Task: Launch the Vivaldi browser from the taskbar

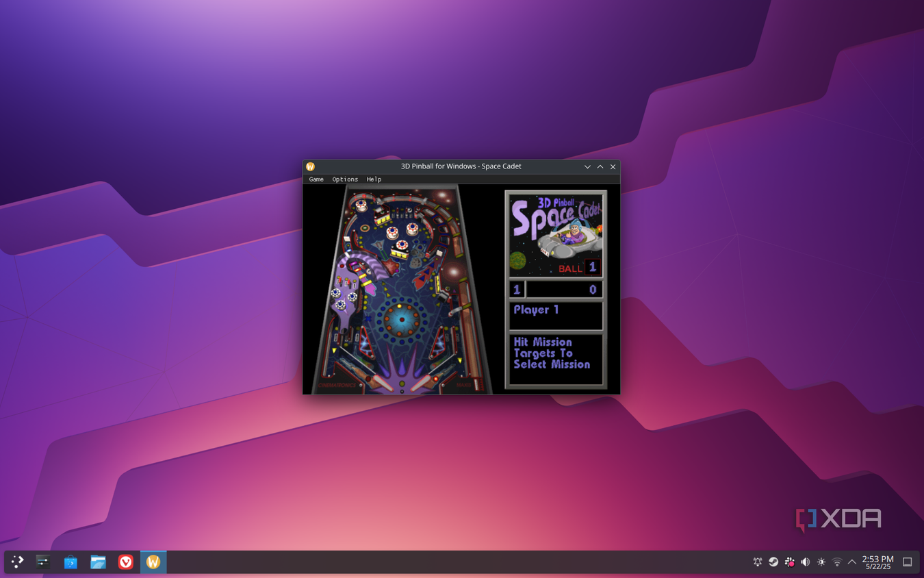Action: click(x=125, y=562)
